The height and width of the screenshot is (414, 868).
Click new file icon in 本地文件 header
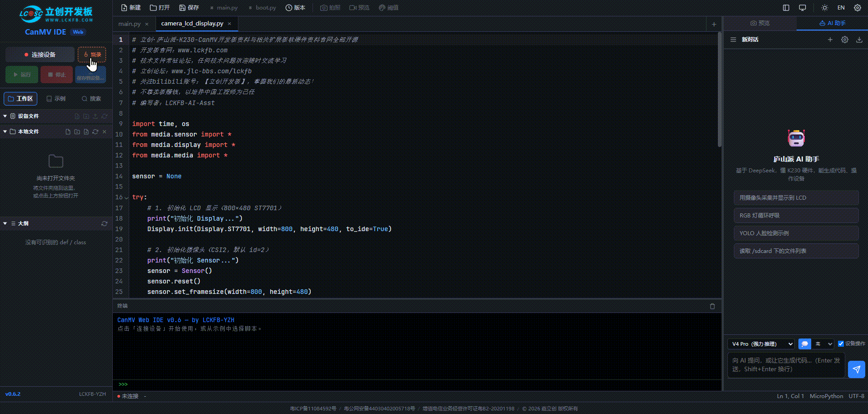tap(68, 131)
